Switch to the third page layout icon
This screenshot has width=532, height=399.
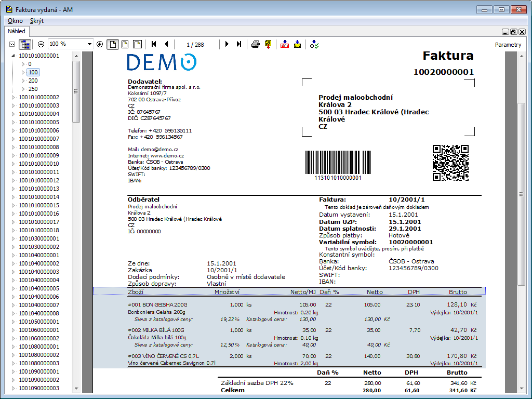(137, 45)
